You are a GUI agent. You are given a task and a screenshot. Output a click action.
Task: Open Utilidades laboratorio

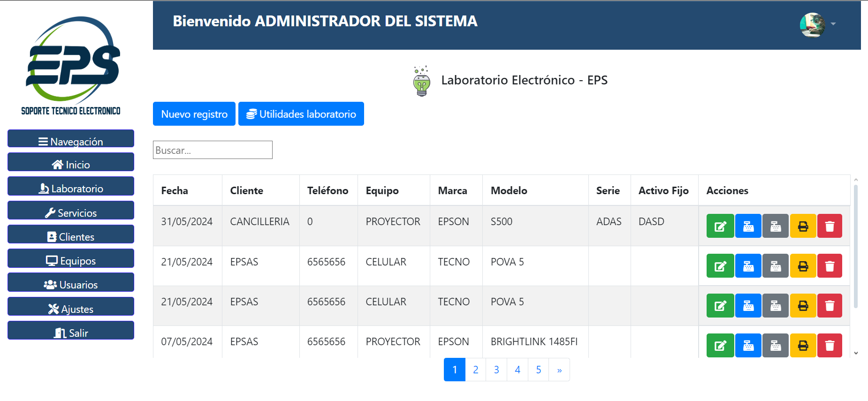pyautogui.click(x=301, y=114)
